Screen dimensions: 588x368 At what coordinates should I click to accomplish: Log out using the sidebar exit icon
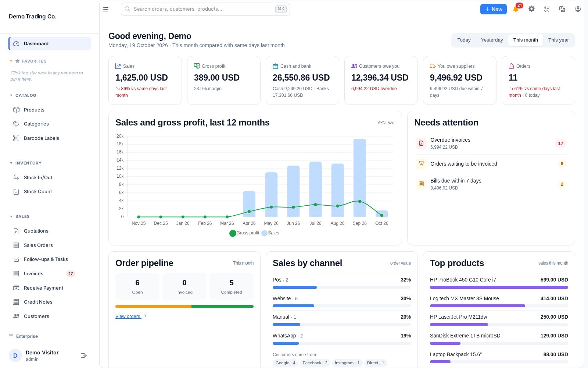click(x=84, y=355)
